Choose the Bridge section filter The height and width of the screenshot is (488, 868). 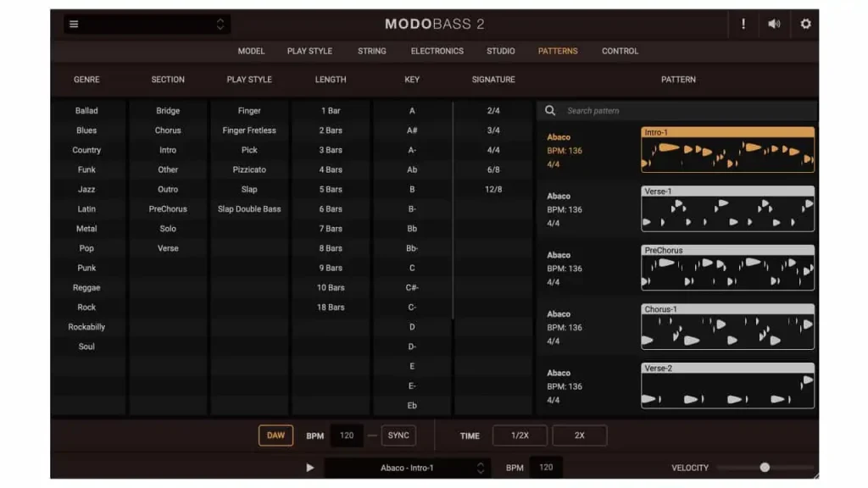pyautogui.click(x=168, y=111)
